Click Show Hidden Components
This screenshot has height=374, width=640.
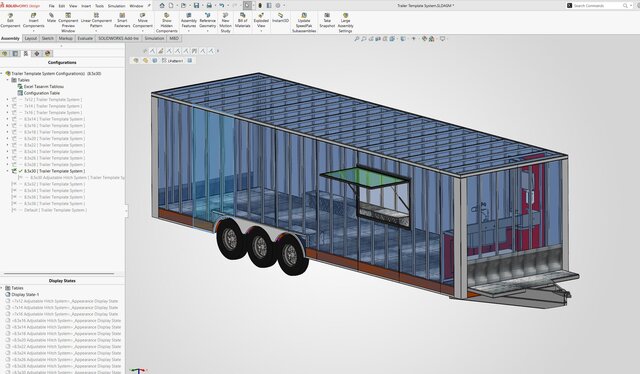[x=167, y=23]
